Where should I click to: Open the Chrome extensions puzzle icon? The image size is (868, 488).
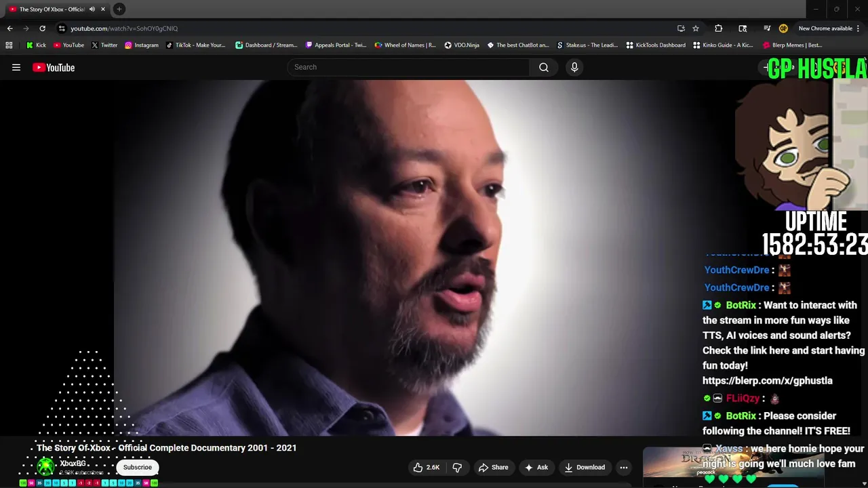[718, 28]
